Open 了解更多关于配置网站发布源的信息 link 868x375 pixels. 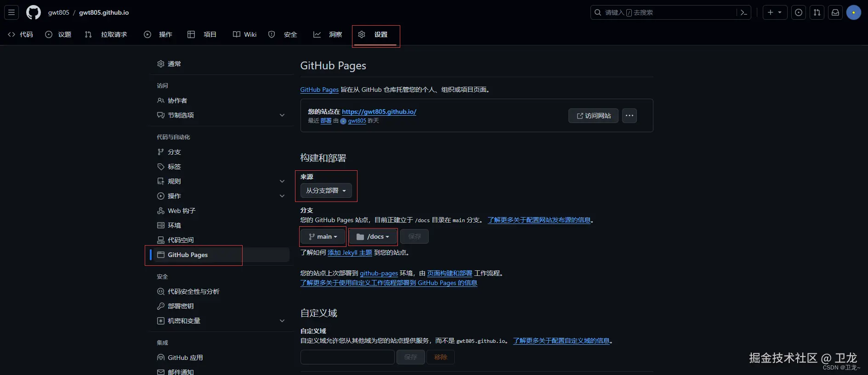pyautogui.click(x=539, y=220)
